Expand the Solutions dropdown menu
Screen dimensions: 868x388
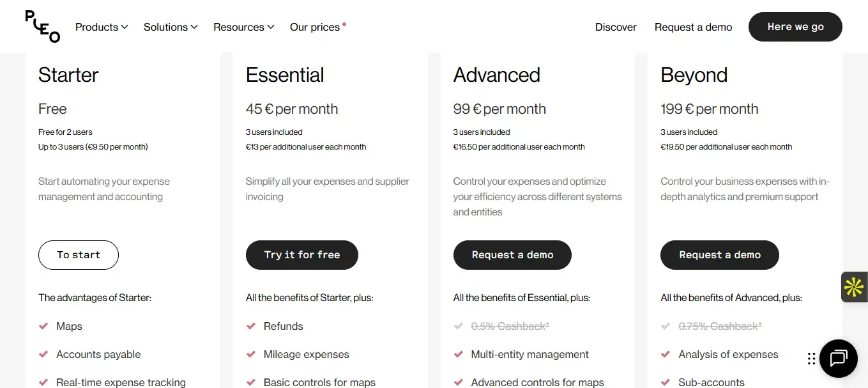tap(171, 27)
